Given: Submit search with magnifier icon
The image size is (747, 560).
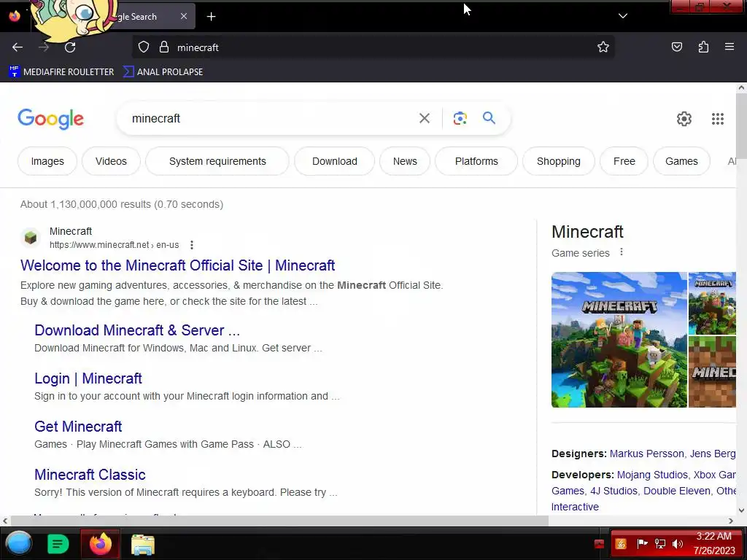Looking at the screenshot, I should pyautogui.click(x=489, y=118).
